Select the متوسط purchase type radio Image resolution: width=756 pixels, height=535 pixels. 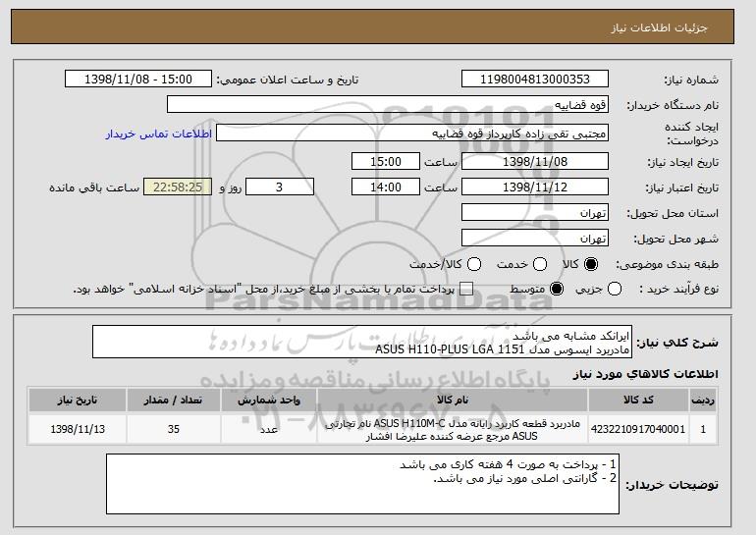(557, 289)
